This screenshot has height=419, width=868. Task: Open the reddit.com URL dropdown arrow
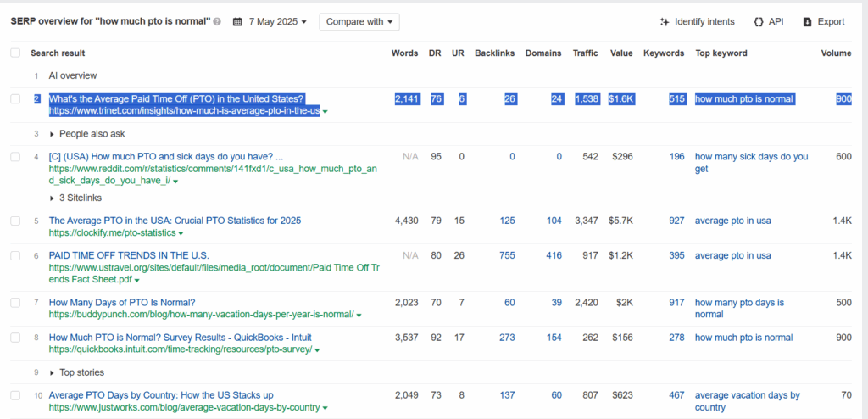click(175, 182)
